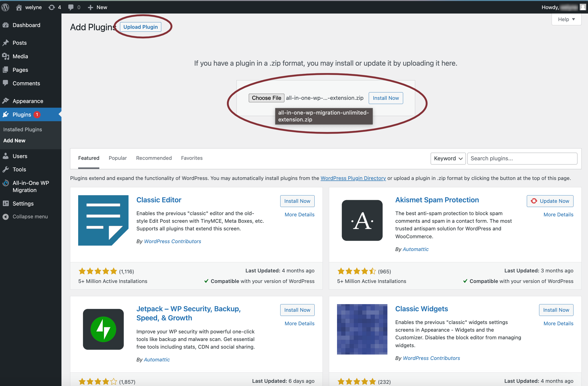The width and height of the screenshot is (588, 386).
Task: Open the Jetpack title link
Action: 189,313
